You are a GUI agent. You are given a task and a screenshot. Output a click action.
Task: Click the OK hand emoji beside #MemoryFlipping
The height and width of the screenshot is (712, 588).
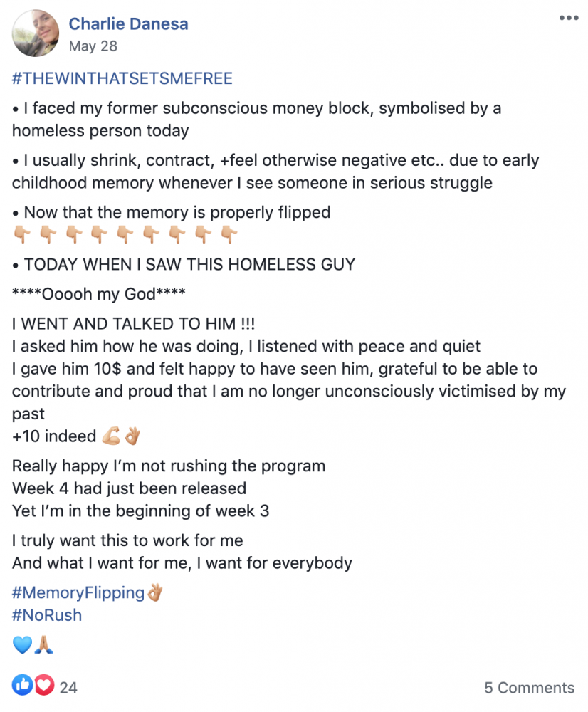154,592
